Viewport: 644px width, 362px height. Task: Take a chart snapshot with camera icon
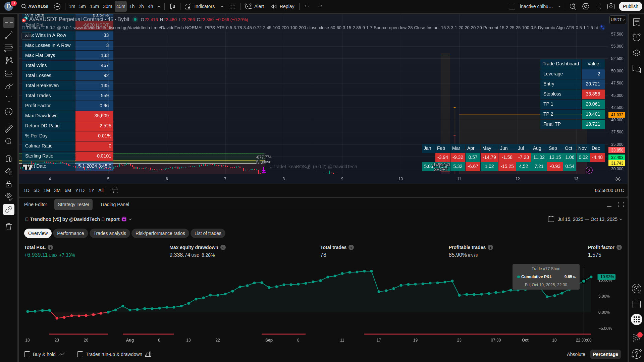611,6
